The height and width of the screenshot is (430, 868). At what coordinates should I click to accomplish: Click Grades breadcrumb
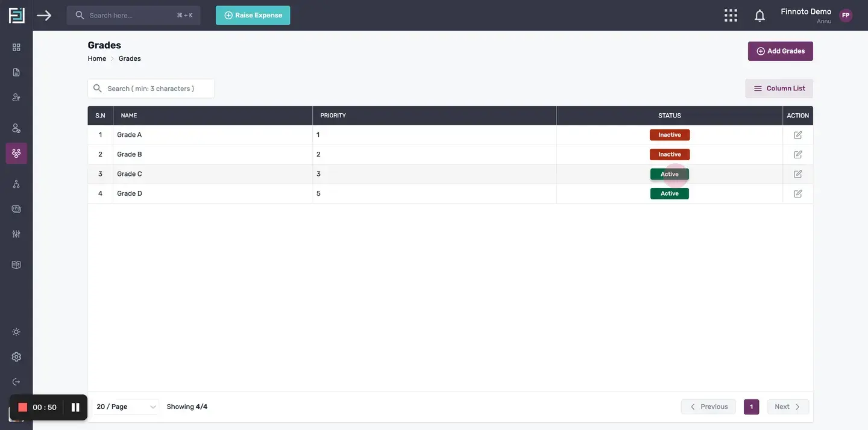coord(130,58)
